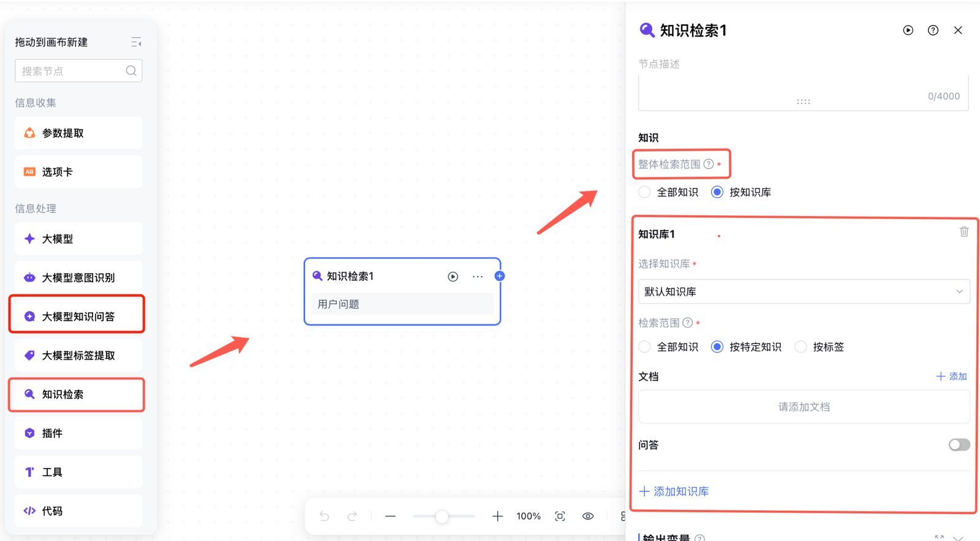Click 添加 to add a document
Image resolution: width=980 pixels, height=541 pixels.
pyautogui.click(x=951, y=376)
